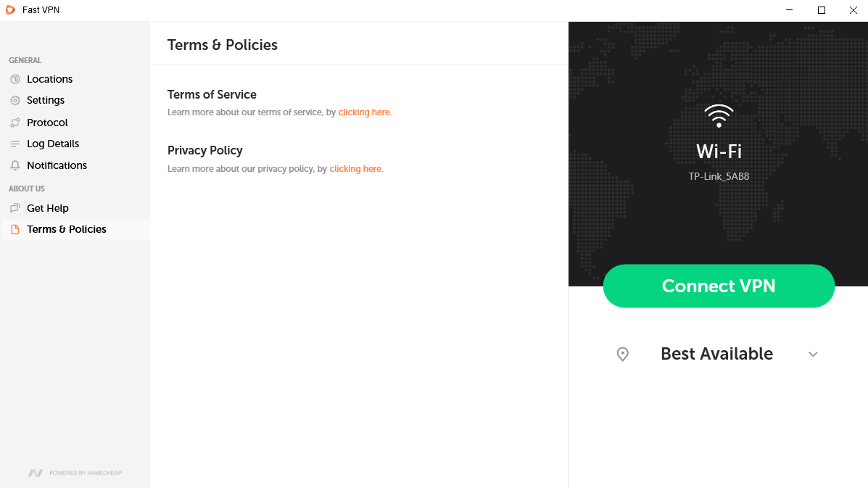This screenshot has height=488, width=868.
Task: Click the Fast VPN logo icon
Action: [x=10, y=10]
